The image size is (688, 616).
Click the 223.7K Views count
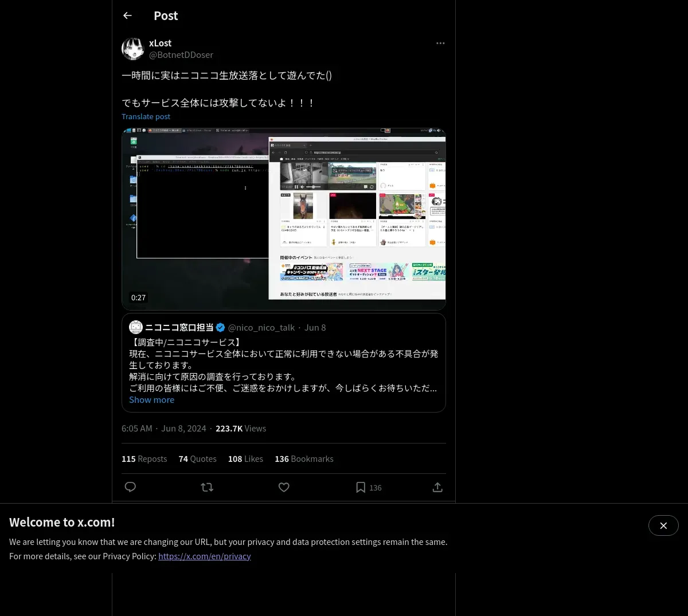tap(241, 429)
